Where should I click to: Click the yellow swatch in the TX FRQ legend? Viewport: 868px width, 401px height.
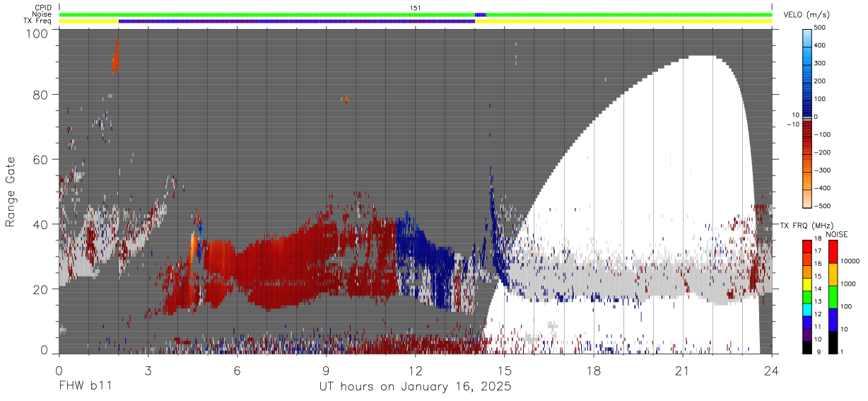pos(807,284)
